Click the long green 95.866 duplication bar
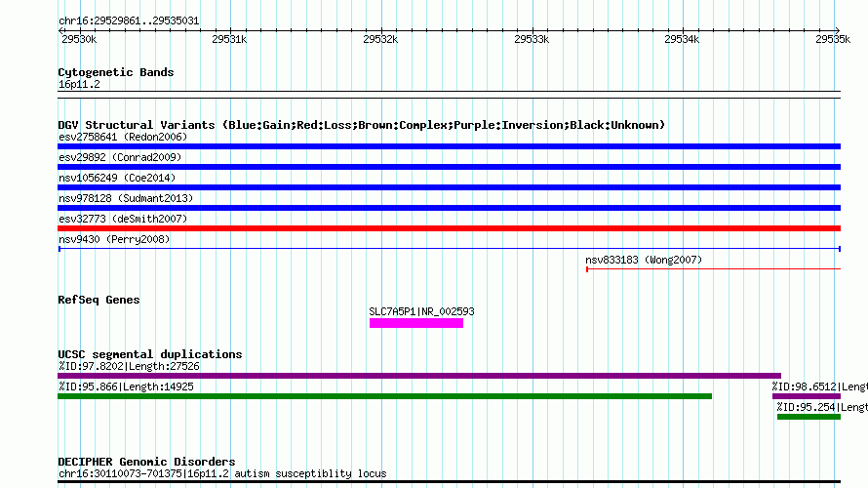Viewport: 868px width, 488px height. [384, 396]
